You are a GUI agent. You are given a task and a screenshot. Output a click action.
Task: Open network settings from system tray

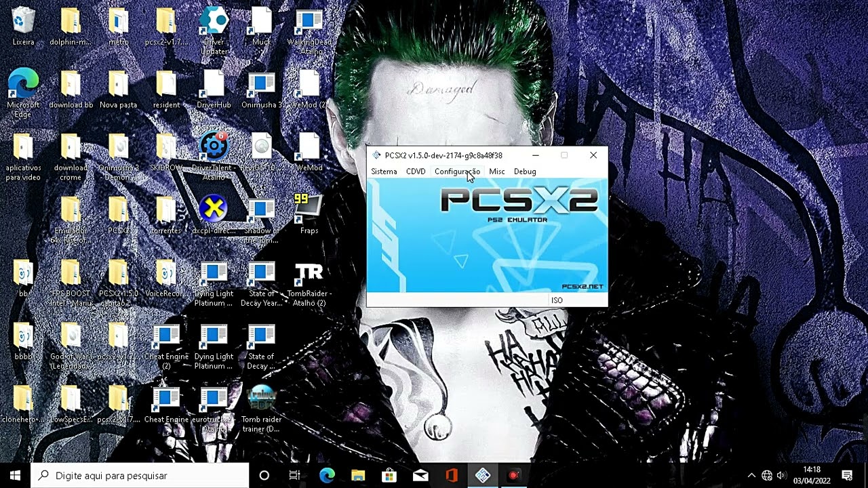(767, 475)
